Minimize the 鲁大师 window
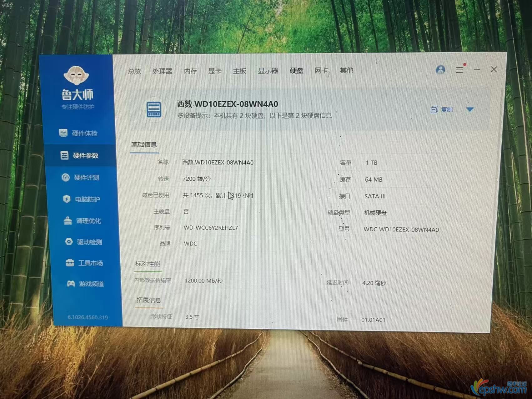 (x=477, y=70)
